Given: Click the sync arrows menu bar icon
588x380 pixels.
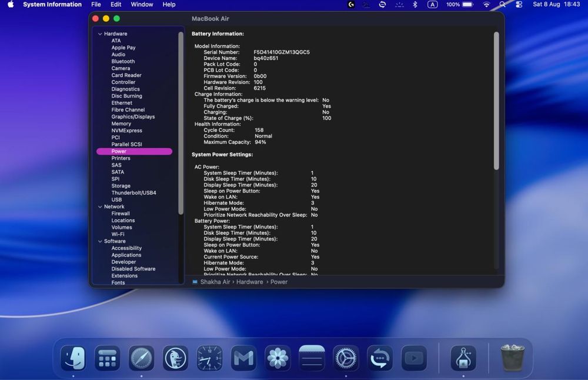Looking at the screenshot, I should [382, 5].
